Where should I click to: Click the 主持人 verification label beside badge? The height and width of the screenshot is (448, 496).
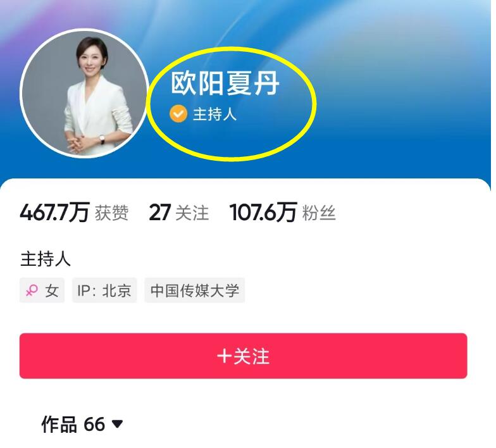pyautogui.click(x=215, y=114)
